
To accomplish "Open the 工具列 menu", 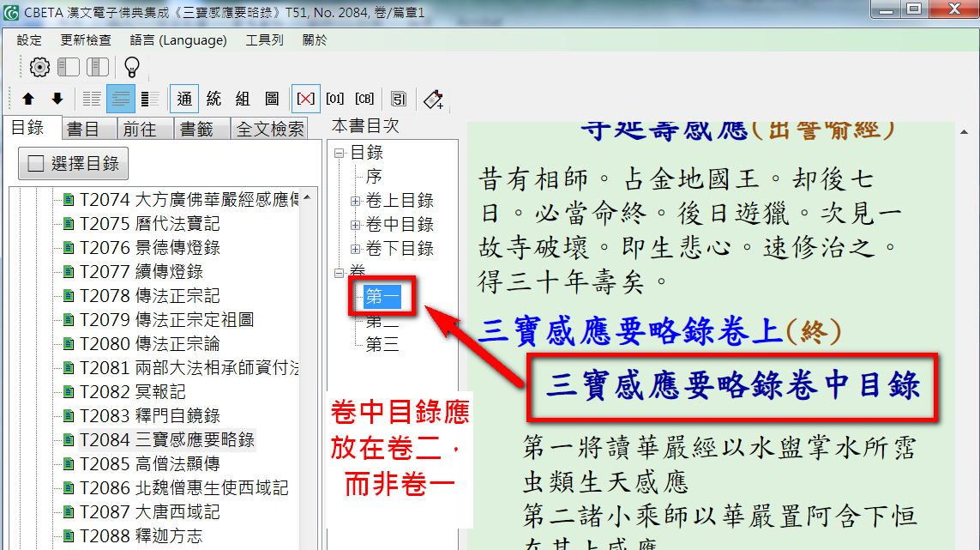I will (264, 40).
